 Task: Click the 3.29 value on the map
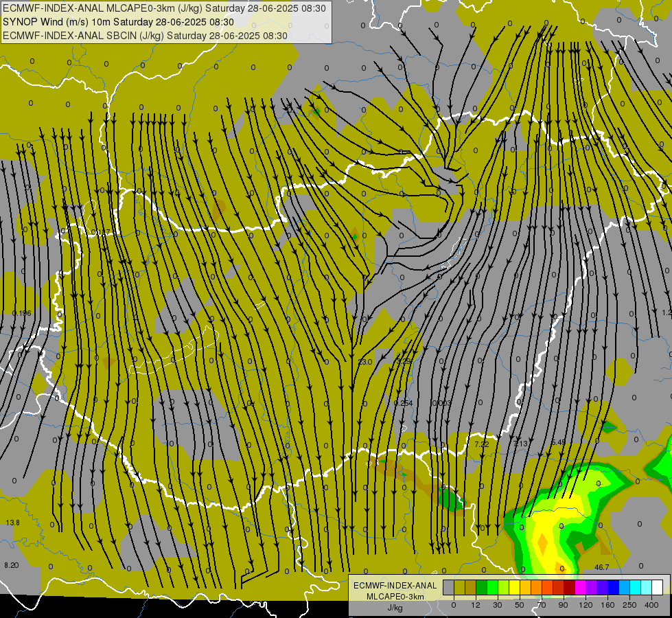coord(404,362)
